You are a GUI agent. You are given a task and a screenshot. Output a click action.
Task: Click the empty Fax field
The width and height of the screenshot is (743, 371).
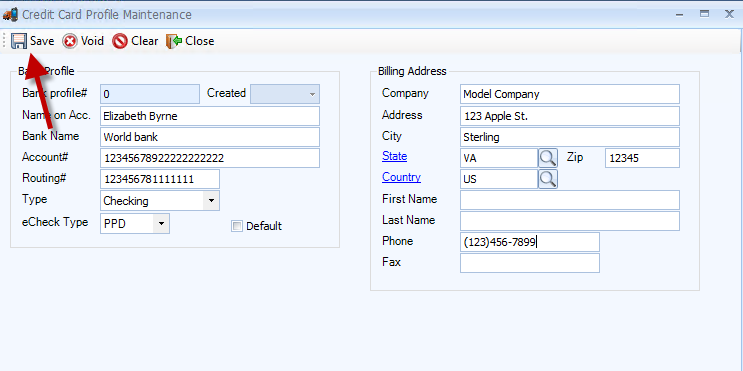click(530, 263)
